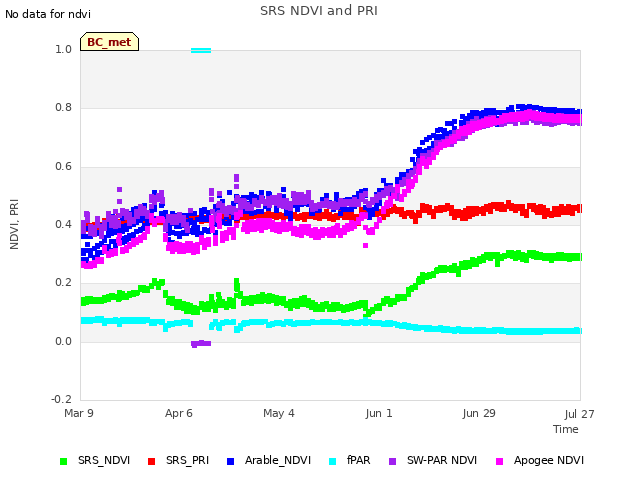
Task: Select the SRS_NDVI legend label
Action: 104,460
